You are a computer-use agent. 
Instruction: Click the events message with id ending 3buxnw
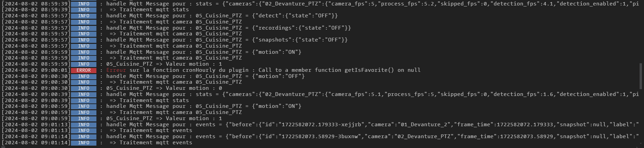[x=372, y=136]
